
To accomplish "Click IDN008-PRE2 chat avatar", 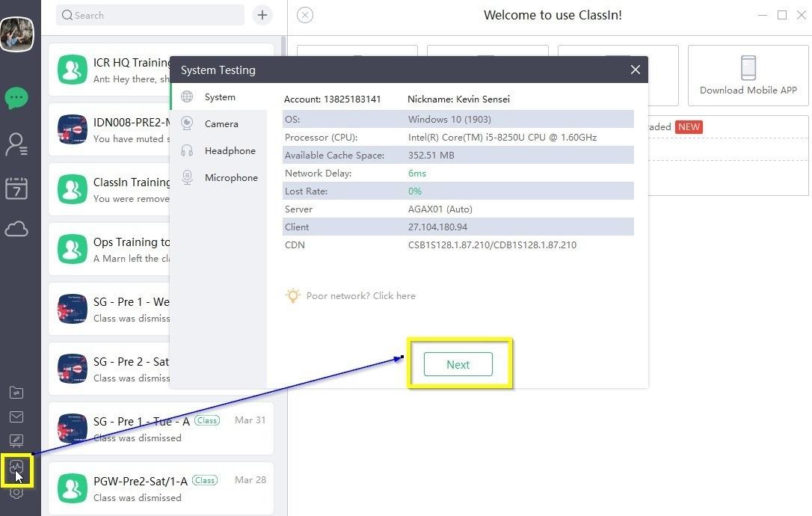I will tap(73, 129).
